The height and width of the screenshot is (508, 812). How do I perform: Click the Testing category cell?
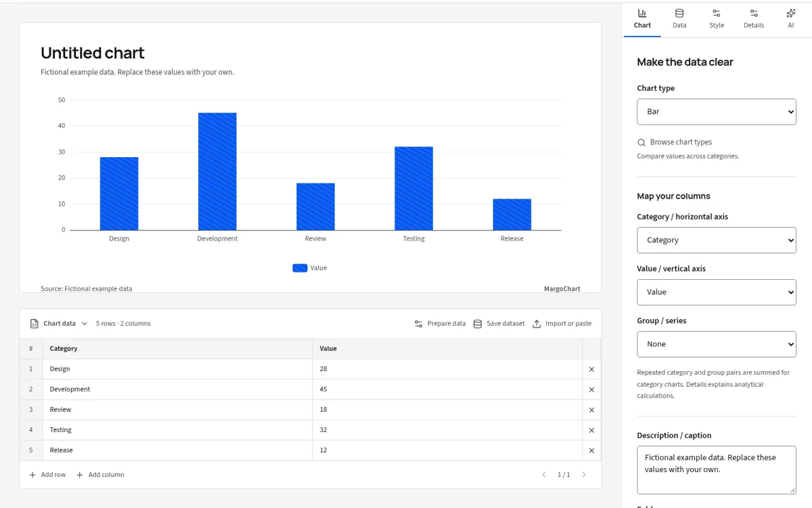(178, 430)
